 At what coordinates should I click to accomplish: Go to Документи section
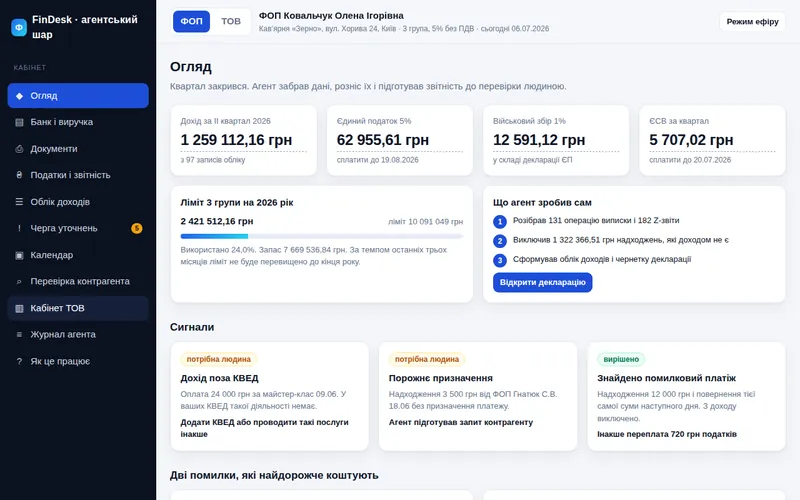click(x=78, y=149)
